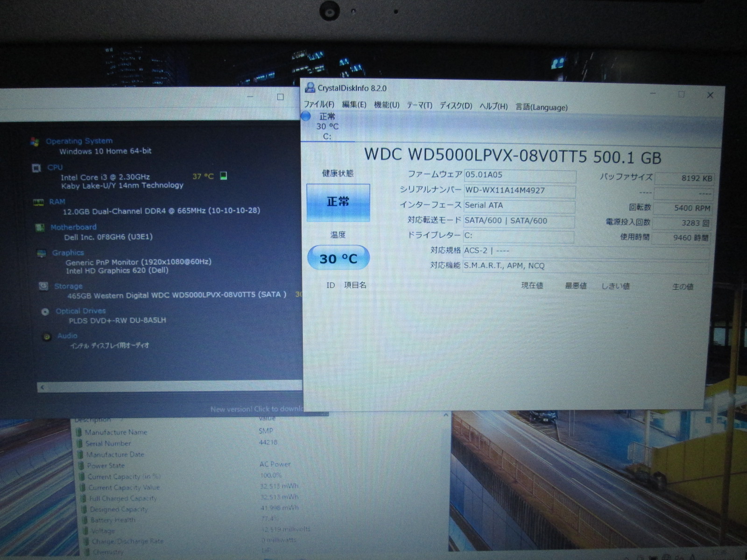Open the 機能(U) menu
The image size is (747, 560).
(x=387, y=105)
